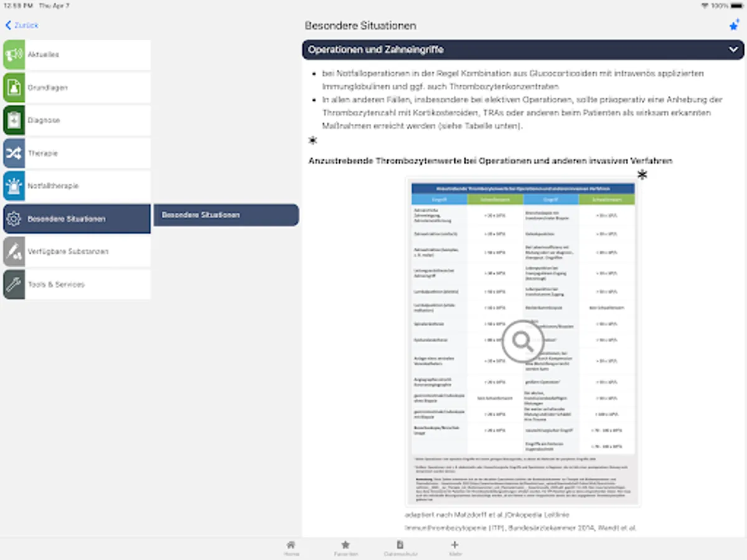Add page to favorites via star icon
This screenshot has width=747, height=560.
coord(734,26)
